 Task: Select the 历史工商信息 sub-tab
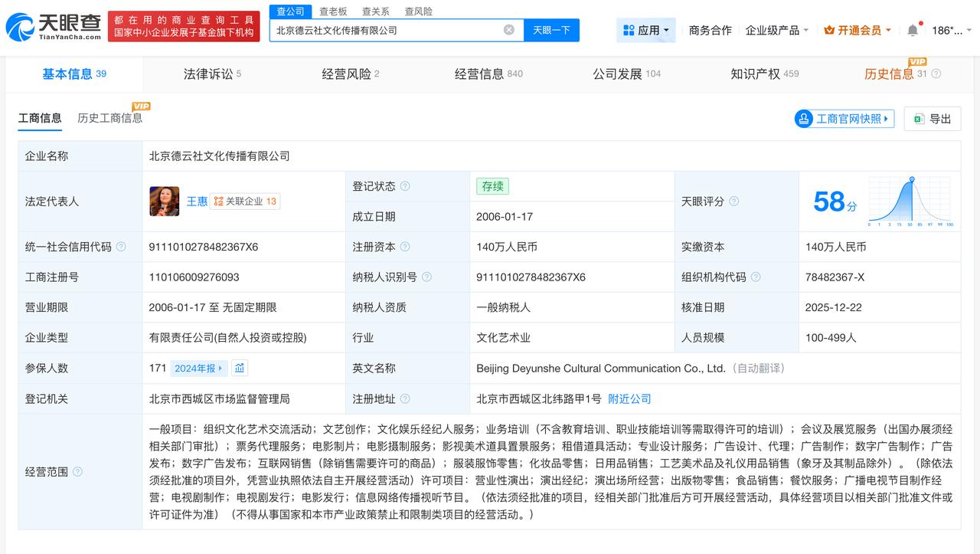[109, 118]
